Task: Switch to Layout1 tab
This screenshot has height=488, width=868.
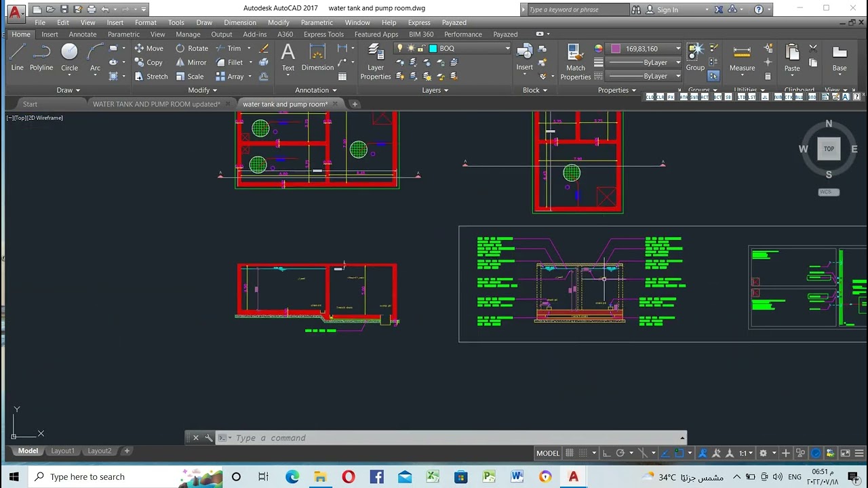Action: 63,451
